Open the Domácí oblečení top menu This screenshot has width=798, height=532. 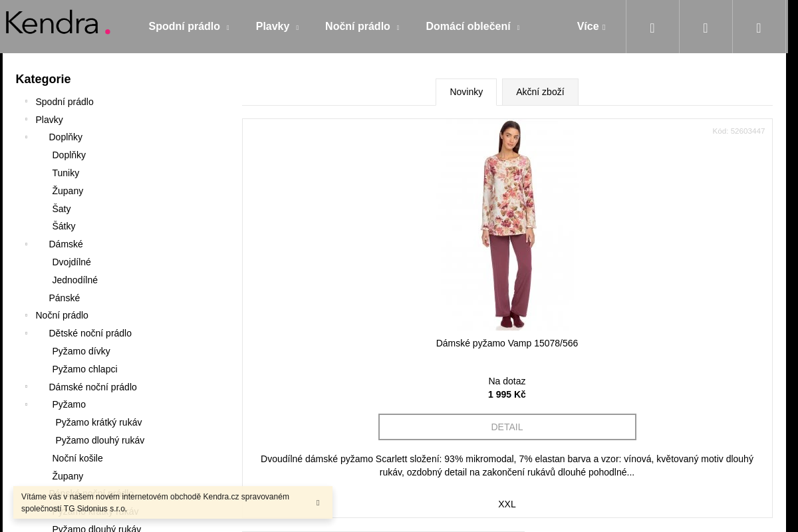pyautogui.click(x=472, y=27)
